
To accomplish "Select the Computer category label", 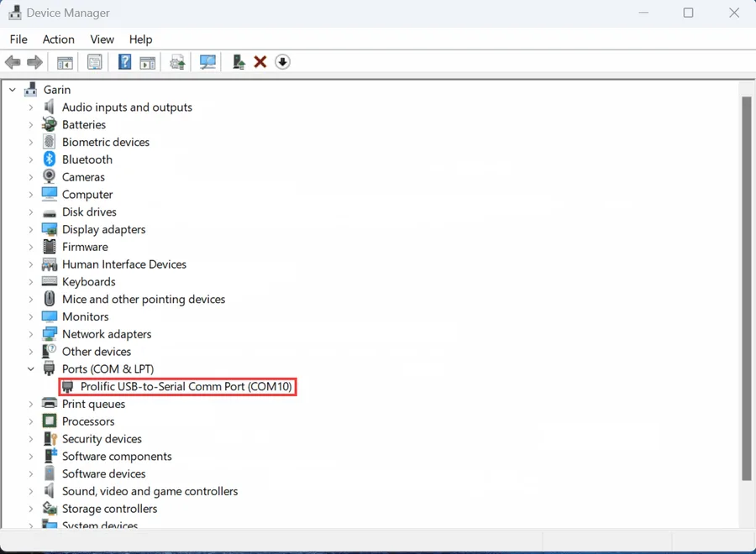I will 87,195.
